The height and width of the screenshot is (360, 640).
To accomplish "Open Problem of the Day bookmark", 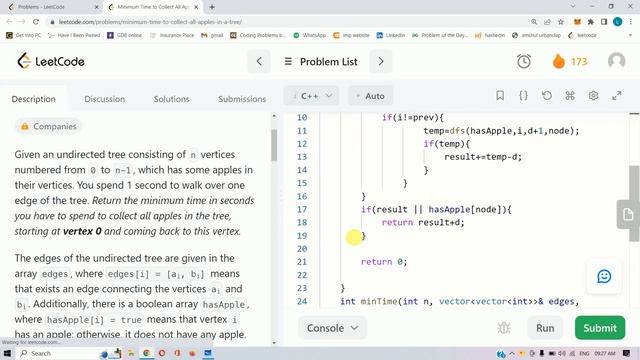I will tap(440, 35).
